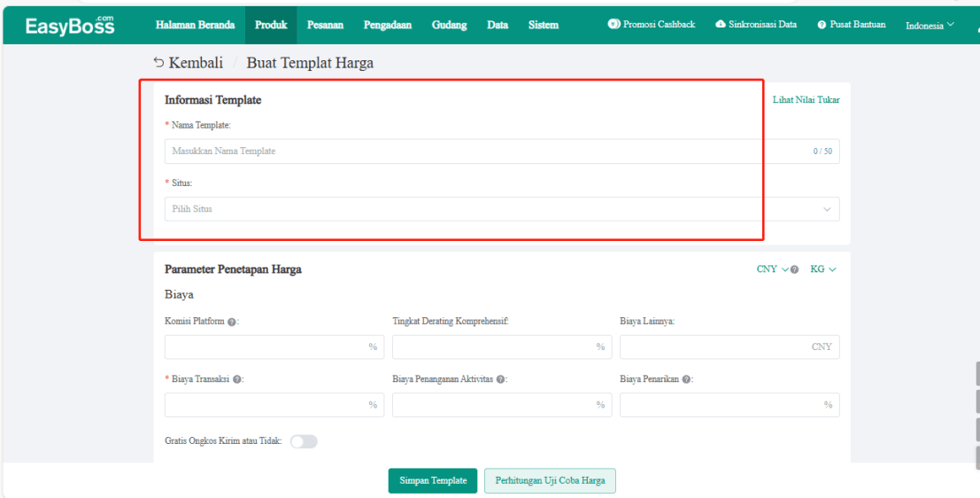This screenshot has height=498, width=980.
Task: Click Lihat Nilai Tukar link
Action: point(806,99)
